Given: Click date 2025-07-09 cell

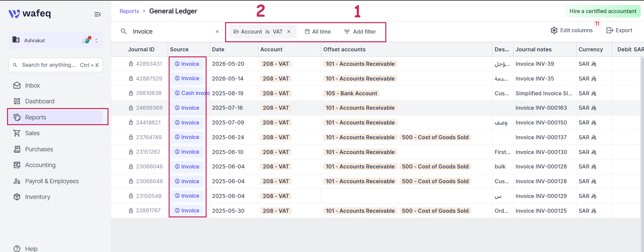Looking at the screenshot, I should point(228,122).
